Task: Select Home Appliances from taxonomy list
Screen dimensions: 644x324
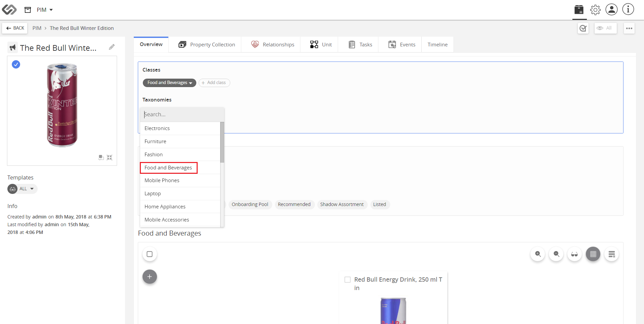Action: coord(180,207)
